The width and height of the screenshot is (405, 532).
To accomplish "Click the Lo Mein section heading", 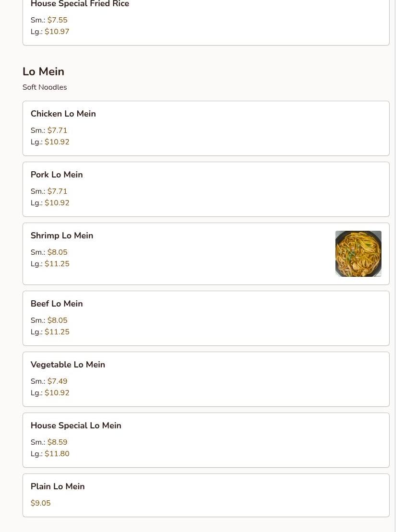I will pos(44,71).
